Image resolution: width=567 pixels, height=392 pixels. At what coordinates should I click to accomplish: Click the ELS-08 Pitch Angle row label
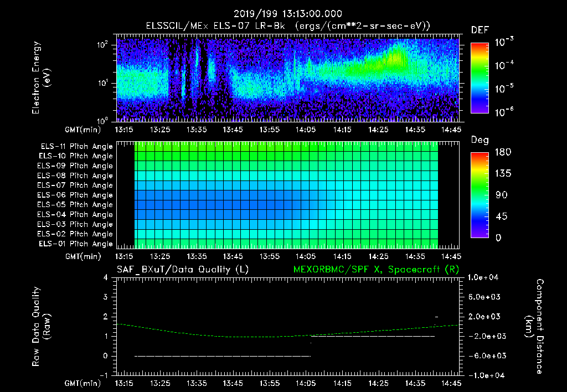75,176
